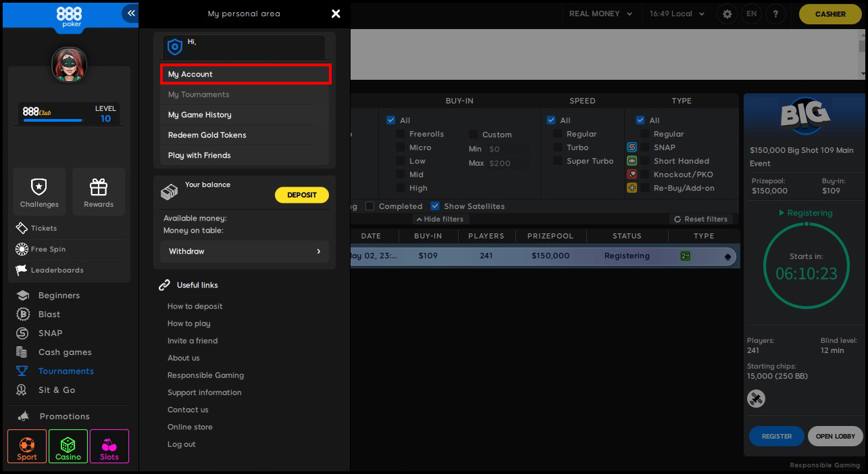This screenshot has width=868, height=474.
Task: Sort by PRIZEPOOL column header
Action: click(x=551, y=236)
